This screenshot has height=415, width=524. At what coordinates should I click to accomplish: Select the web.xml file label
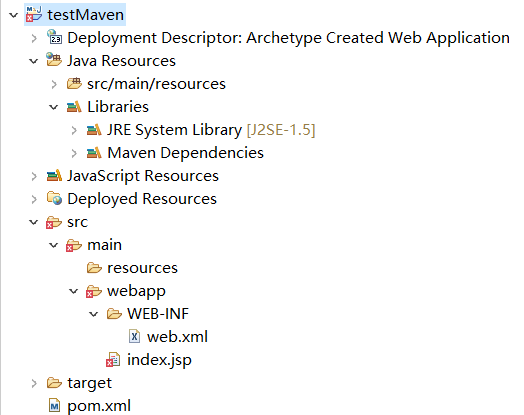point(177,337)
